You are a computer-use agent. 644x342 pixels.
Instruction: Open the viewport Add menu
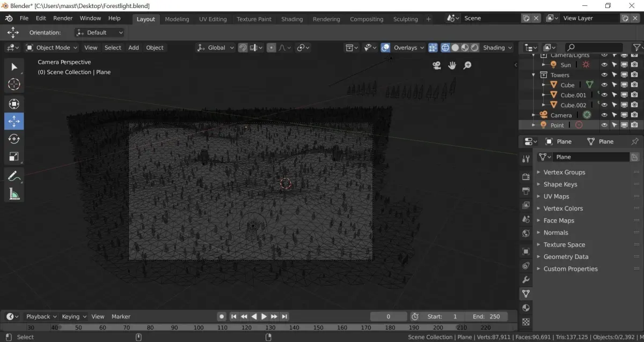pos(134,48)
